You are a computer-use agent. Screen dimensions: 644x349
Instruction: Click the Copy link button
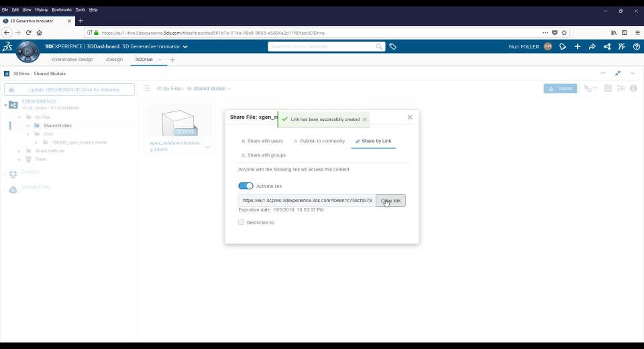pos(390,200)
